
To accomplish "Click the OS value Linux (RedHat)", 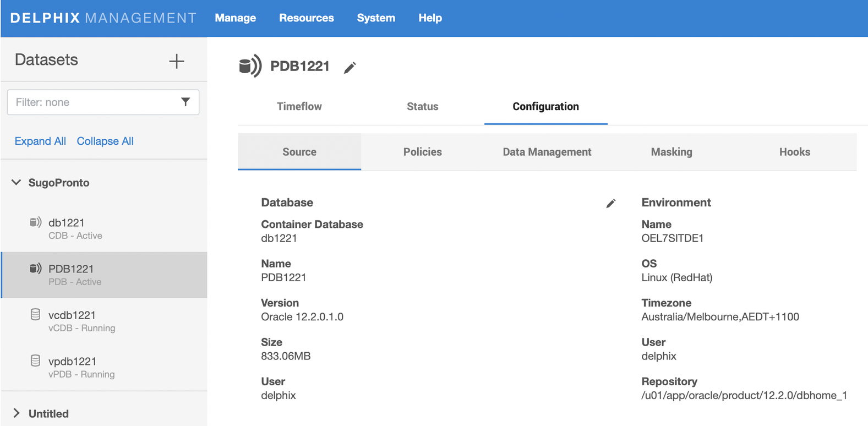I will pos(677,278).
